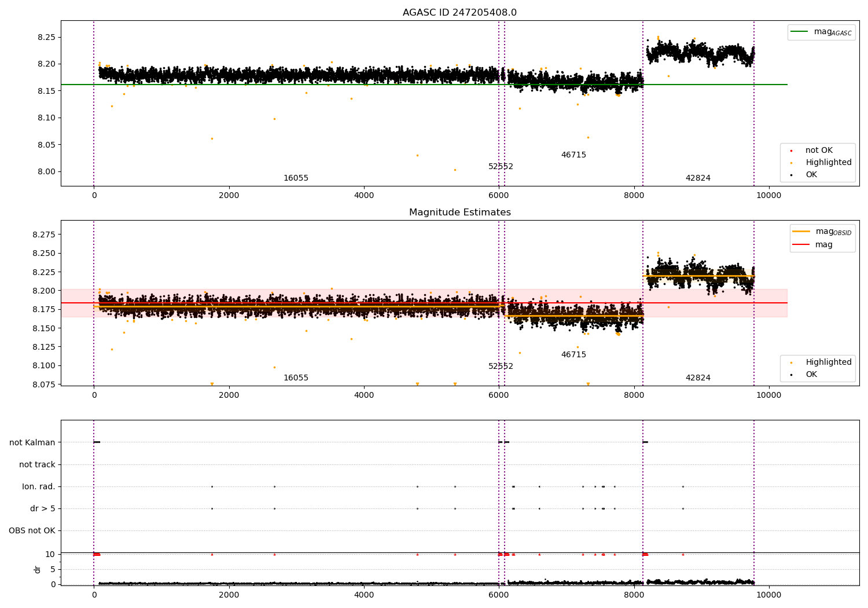
Task: Click the y-axis tick label 8.20
Action: point(46,64)
